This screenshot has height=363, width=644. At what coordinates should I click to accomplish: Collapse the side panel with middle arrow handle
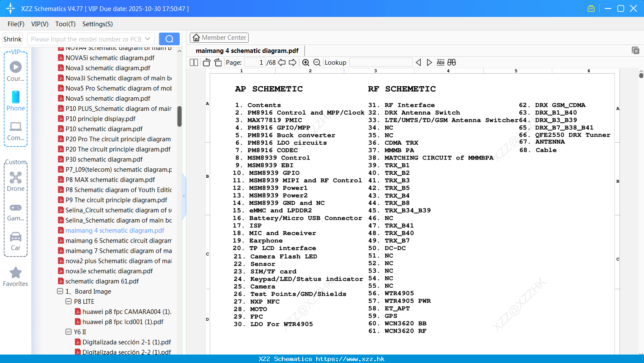click(184, 195)
